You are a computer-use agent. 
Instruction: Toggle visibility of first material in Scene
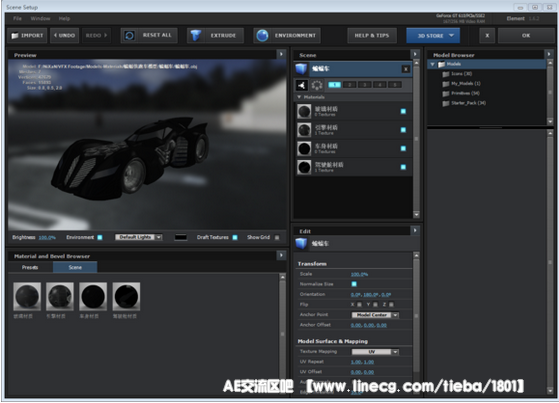(403, 111)
